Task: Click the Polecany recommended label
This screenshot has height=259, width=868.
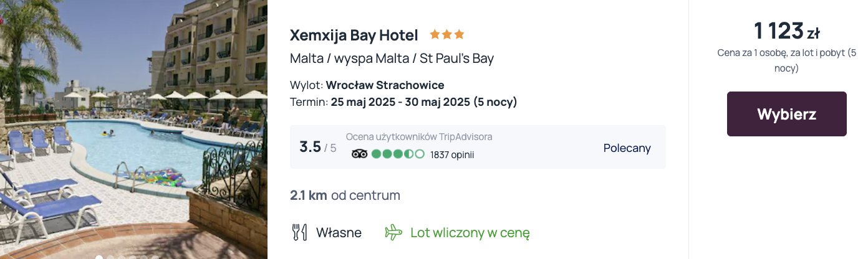Action: click(627, 148)
